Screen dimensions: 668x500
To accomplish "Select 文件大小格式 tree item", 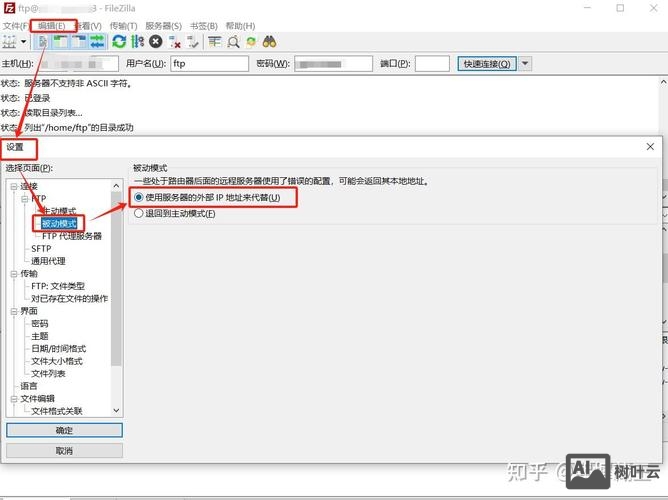I will [57, 361].
